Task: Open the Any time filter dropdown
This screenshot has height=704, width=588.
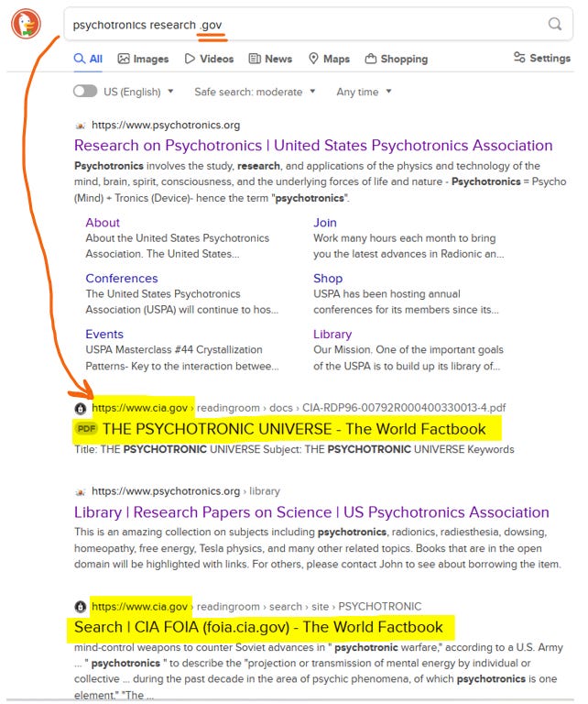Action: pos(364,92)
